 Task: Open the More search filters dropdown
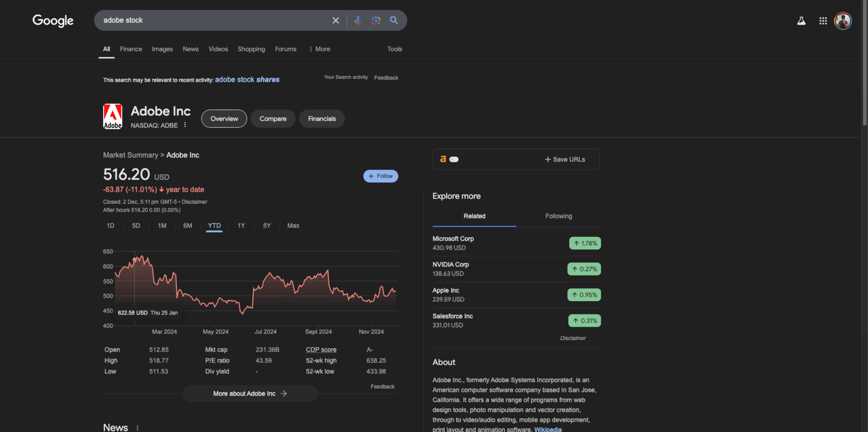[319, 49]
